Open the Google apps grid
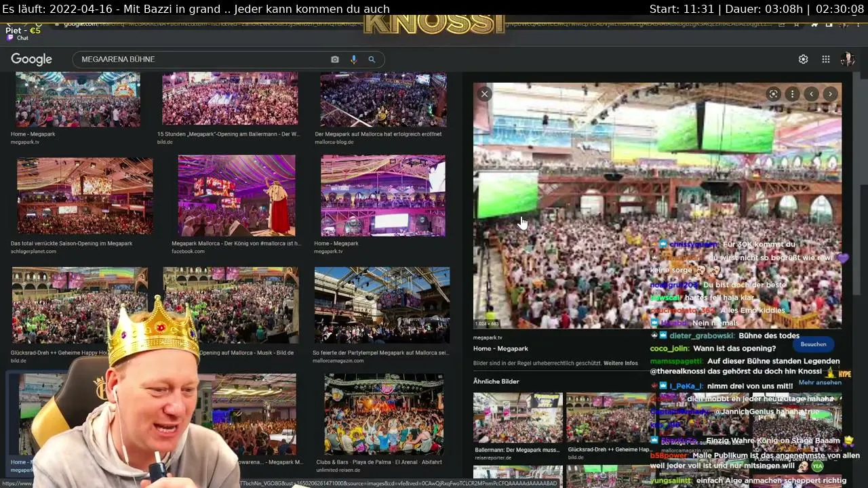 point(826,60)
